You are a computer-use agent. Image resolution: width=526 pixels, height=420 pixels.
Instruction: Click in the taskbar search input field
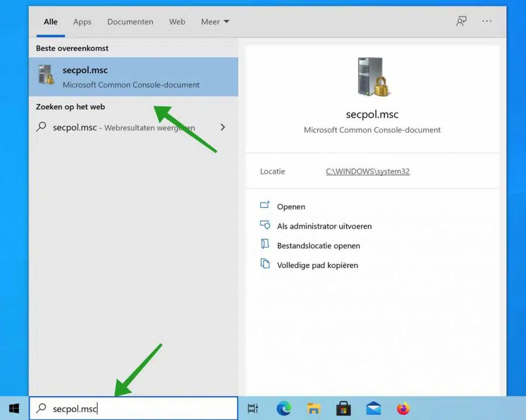click(x=133, y=408)
